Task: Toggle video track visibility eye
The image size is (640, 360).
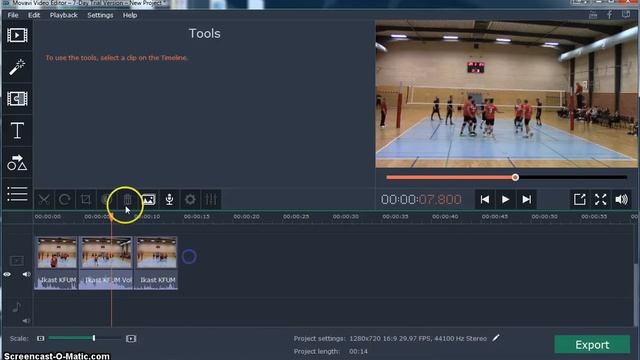Action: click(7, 274)
